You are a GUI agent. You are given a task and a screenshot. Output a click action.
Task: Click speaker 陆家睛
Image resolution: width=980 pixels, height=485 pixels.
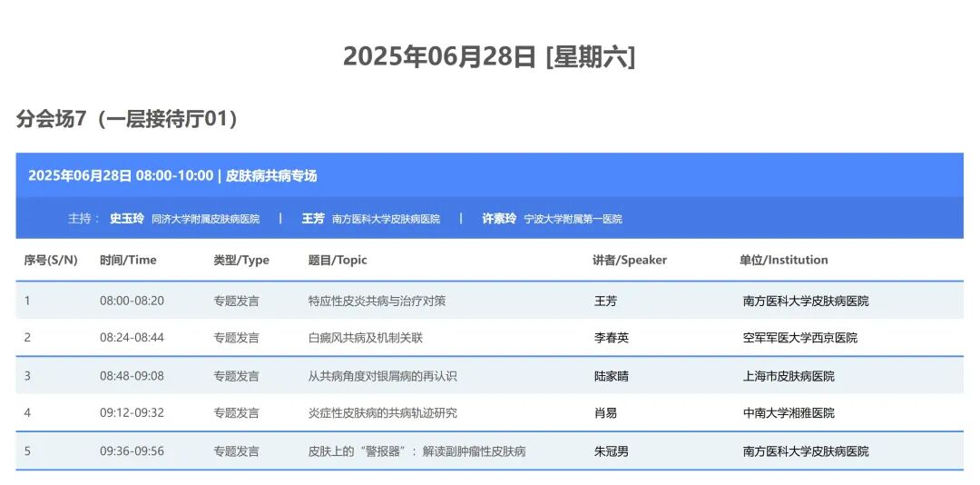coord(612,376)
